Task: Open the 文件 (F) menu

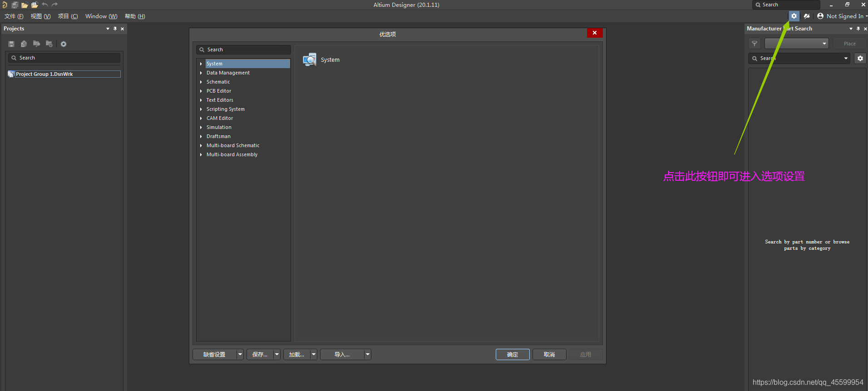Action: click(14, 16)
